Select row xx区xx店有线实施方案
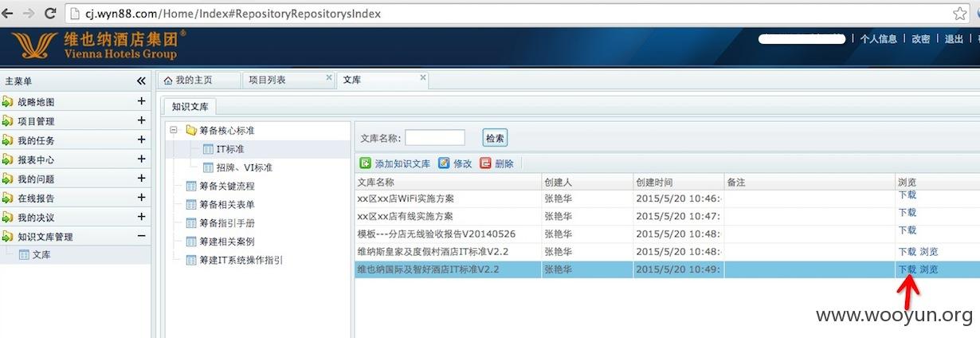980x338 pixels. [667, 216]
